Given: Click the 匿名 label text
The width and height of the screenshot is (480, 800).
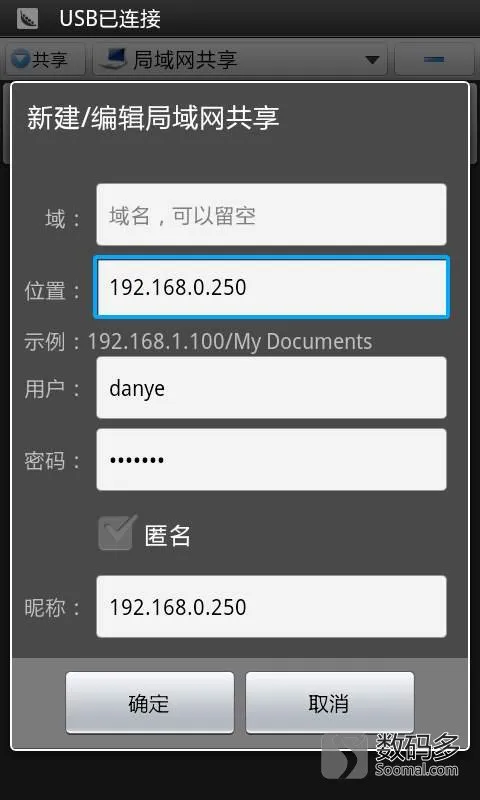Looking at the screenshot, I should click(x=168, y=536).
